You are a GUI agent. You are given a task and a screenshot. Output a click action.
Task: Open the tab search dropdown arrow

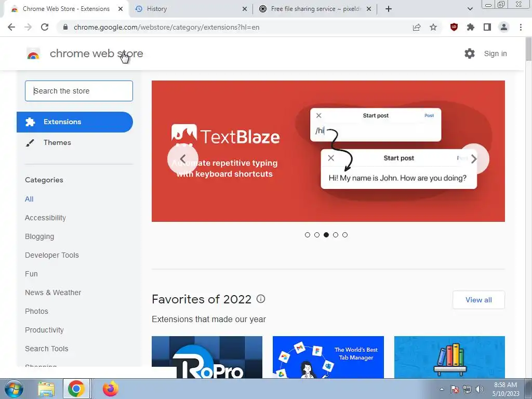pos(470,9)
